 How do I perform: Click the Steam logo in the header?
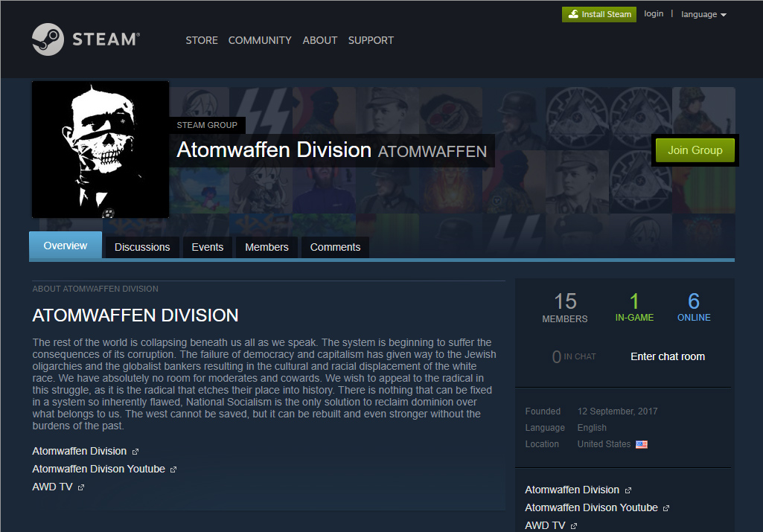[86, 39]
